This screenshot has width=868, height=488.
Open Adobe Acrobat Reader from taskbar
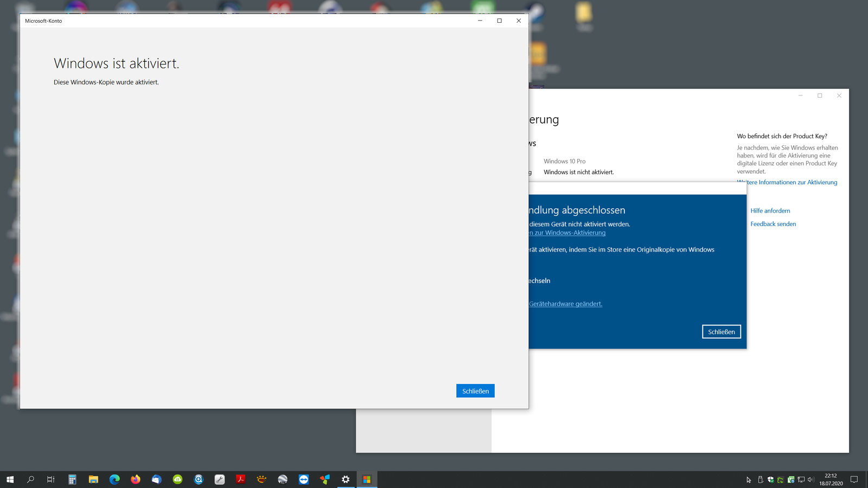(240, 479)
